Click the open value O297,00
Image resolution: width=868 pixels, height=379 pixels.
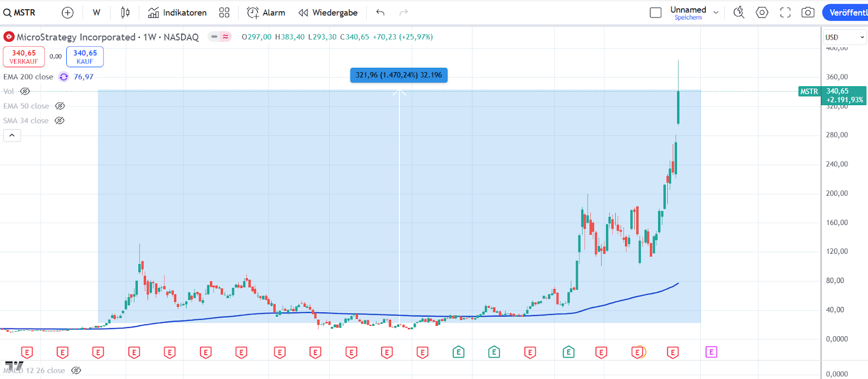pyautogui.click(x=257, y=37)
